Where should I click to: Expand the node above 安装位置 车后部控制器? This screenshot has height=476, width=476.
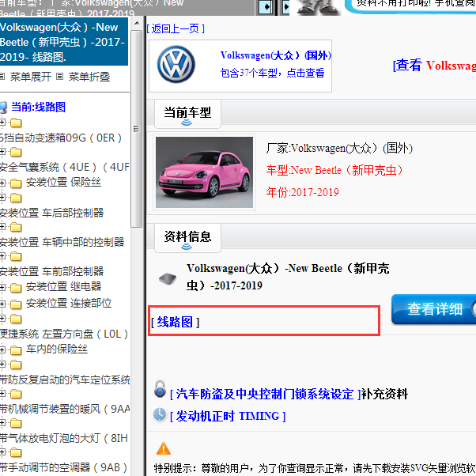[2, 198]
